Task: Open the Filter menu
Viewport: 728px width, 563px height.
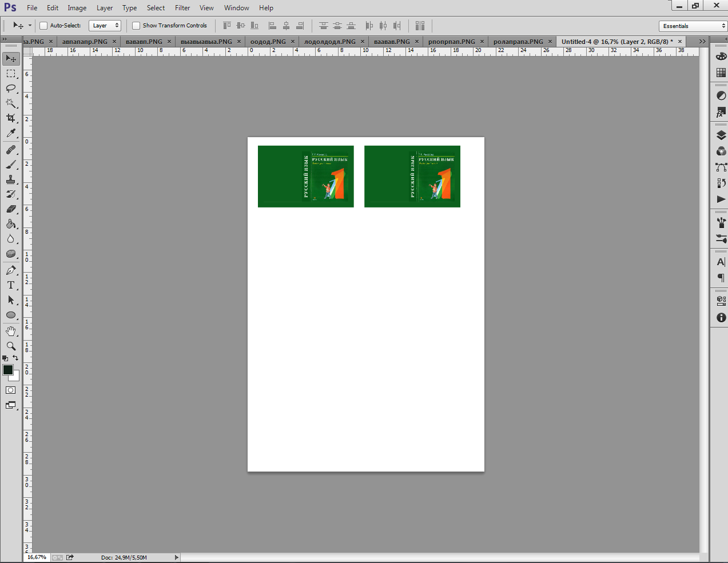Action: tap(182, 8)
